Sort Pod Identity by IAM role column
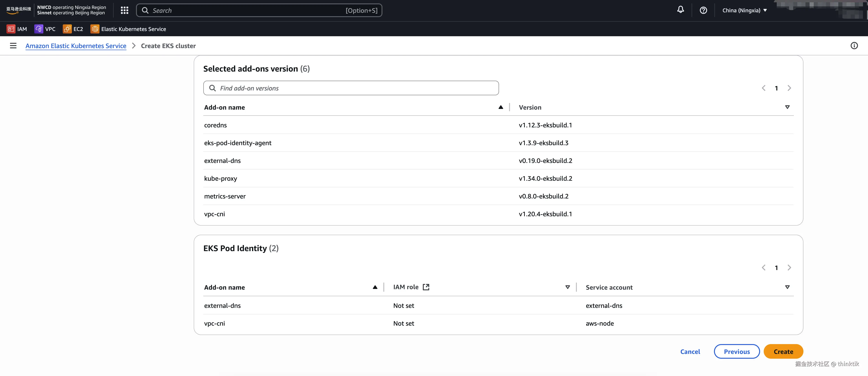Image resolution: width=868 pixels, height=376 pixels. click(567, 288)
